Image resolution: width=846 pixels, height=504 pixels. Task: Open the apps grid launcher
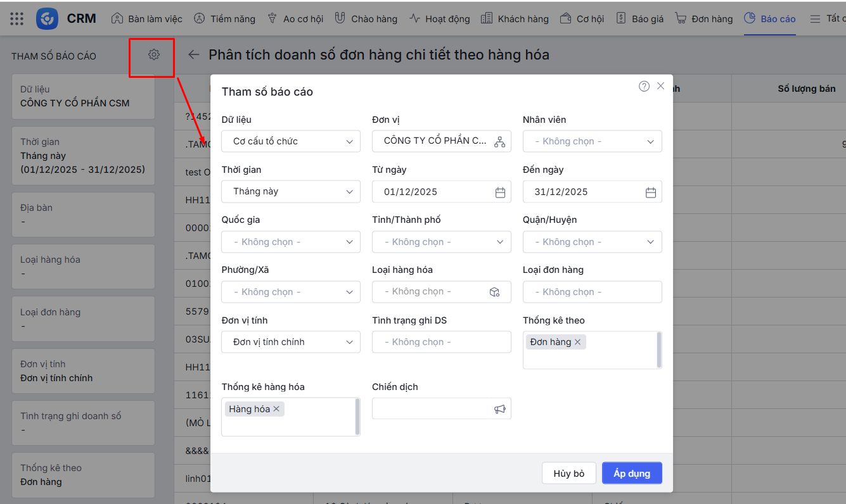(17, 18)
